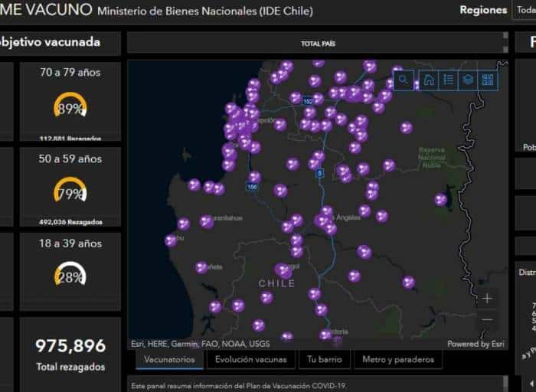Viewport: 536px width, 392px height.
Task: Open the basemap gallery grid icon
Action: 489,79
